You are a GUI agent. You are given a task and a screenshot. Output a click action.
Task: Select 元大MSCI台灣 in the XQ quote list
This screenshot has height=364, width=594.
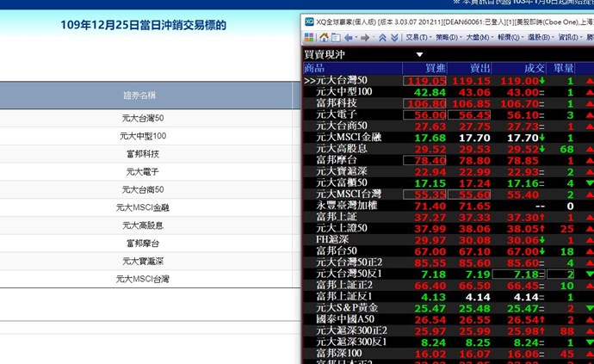(449, 194)
